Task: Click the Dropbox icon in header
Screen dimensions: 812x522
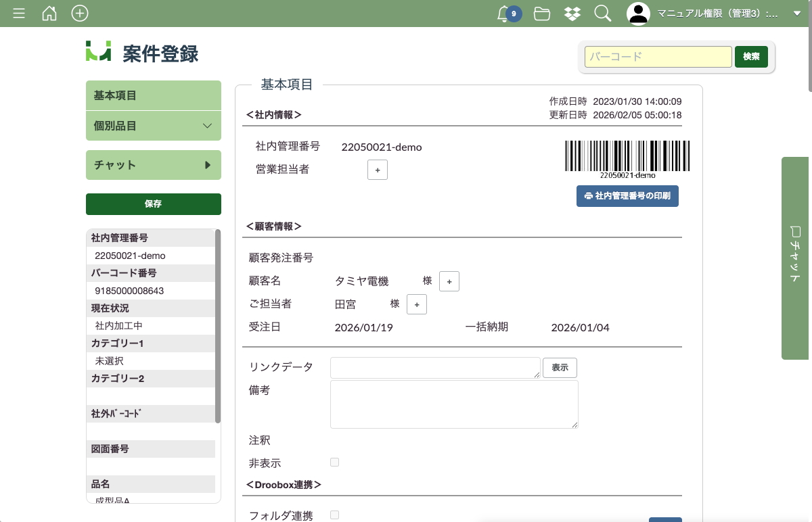Action: pos(572,14)
